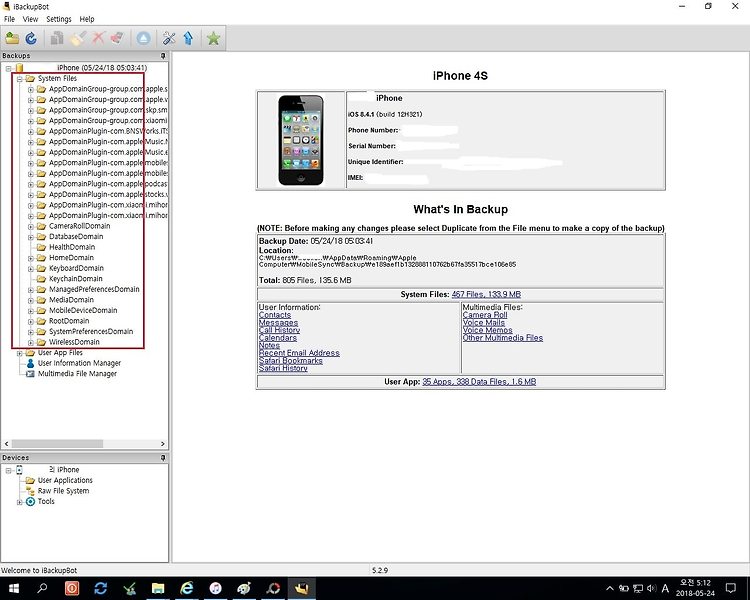Click the iPhone 4S device image
750x600 pixels.
[x=301, y=140]
